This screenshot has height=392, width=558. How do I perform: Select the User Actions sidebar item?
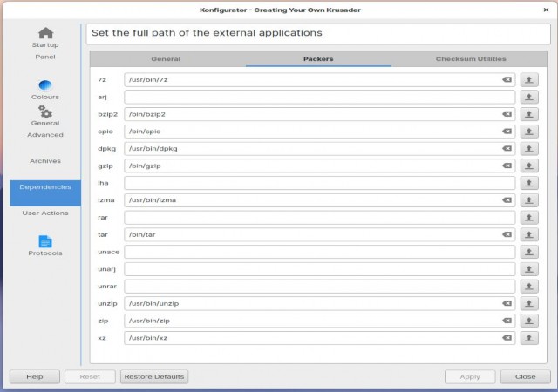(45, 213)
